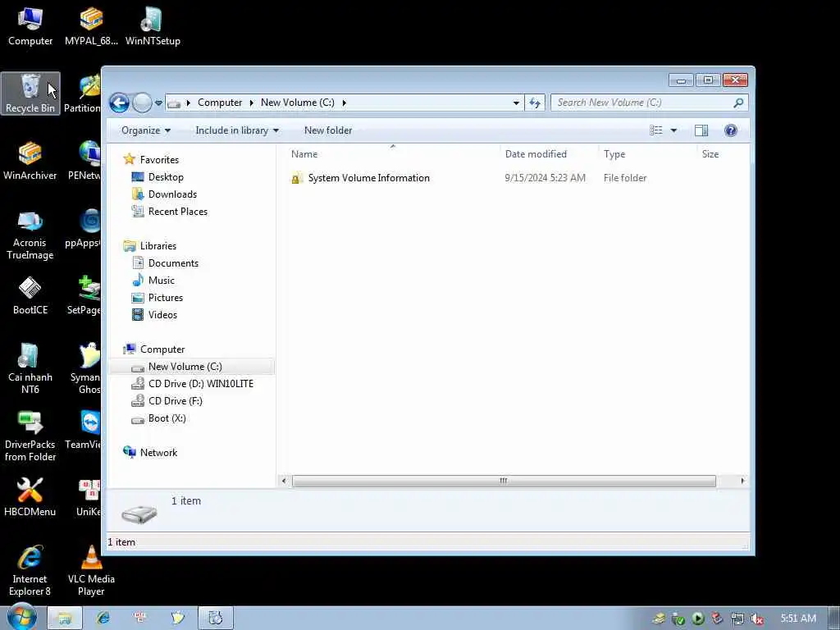Click the network tray icon
The image size is (840, 630).
(737, 619)
